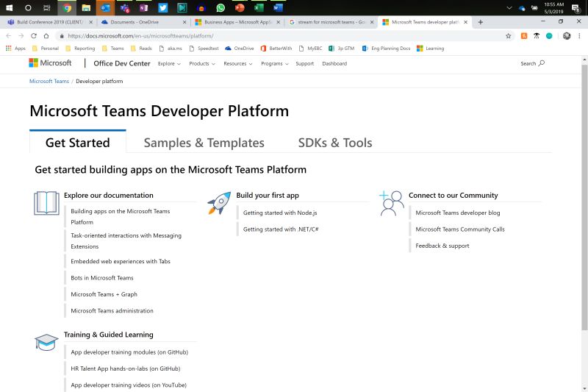Viewport: 588px width, 392px height.
Task: Open the Teams bookmarks folder
Action: click(113, 49)
